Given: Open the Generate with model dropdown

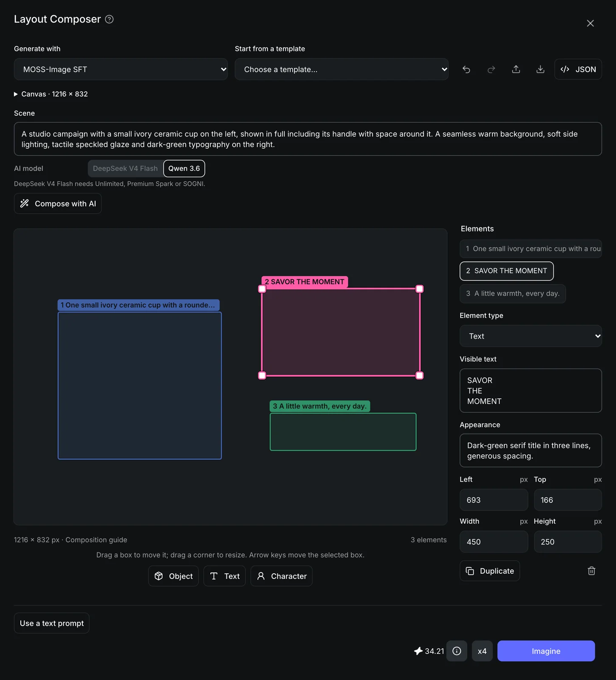Looking at the screenshot, I should pyautogui.click(x=121, y=69).
